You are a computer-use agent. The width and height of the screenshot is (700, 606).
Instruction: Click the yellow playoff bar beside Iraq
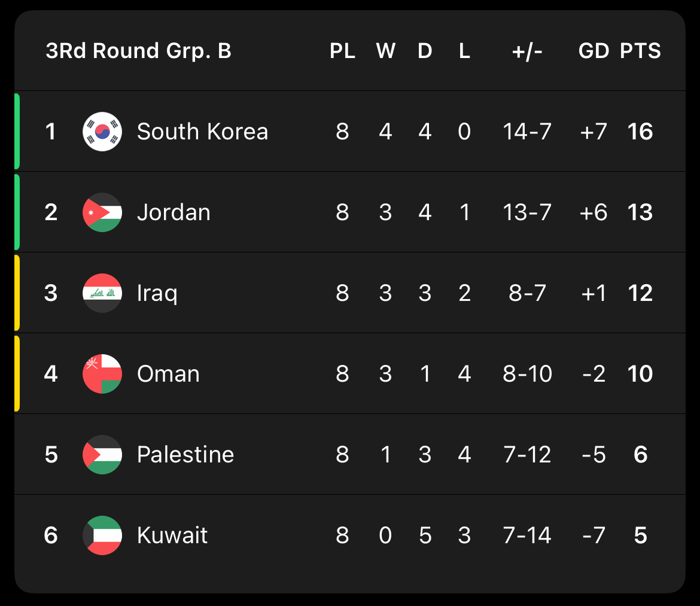coord(17,293)
